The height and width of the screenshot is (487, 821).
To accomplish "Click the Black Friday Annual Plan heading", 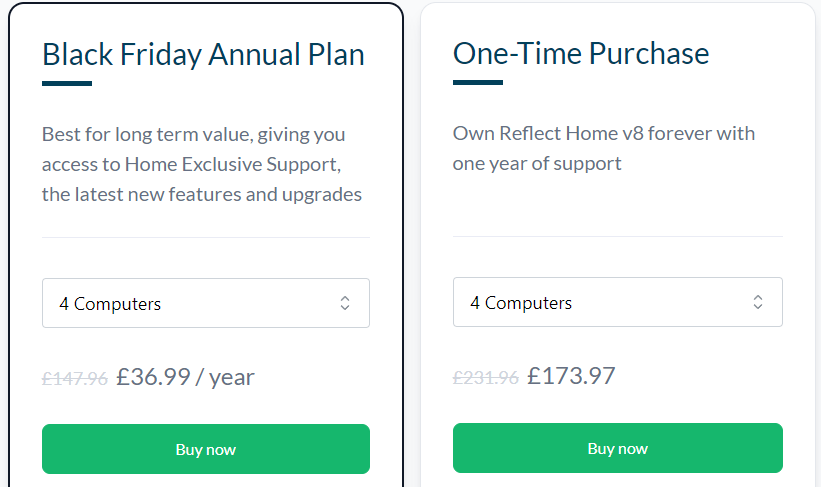I will pos(203,54).
